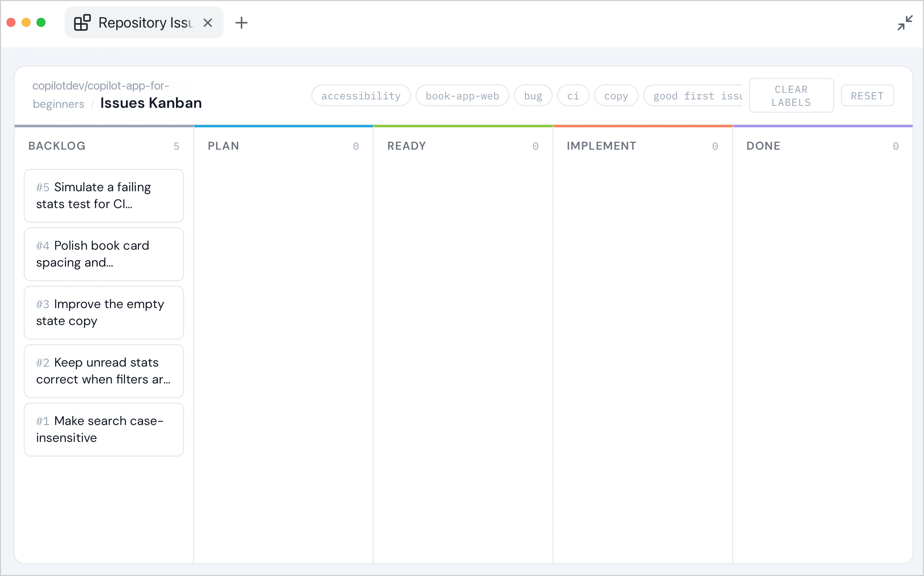Click the Reset button
This screenshot has width=924, height=576.
[x=867, y=95]
